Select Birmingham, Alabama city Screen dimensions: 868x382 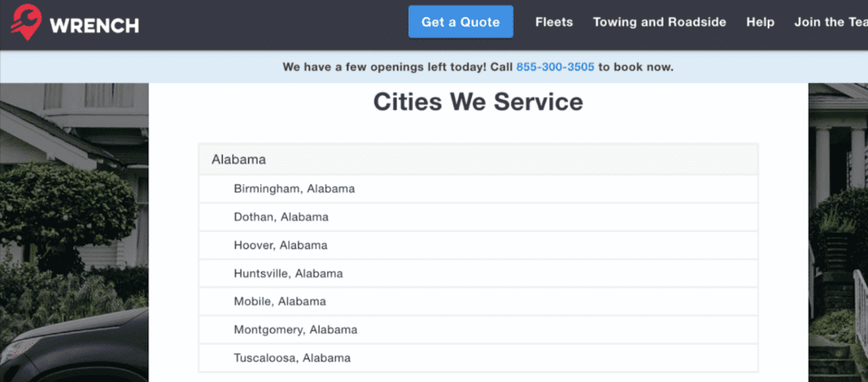pyautogui.click(x=478, y=189)
